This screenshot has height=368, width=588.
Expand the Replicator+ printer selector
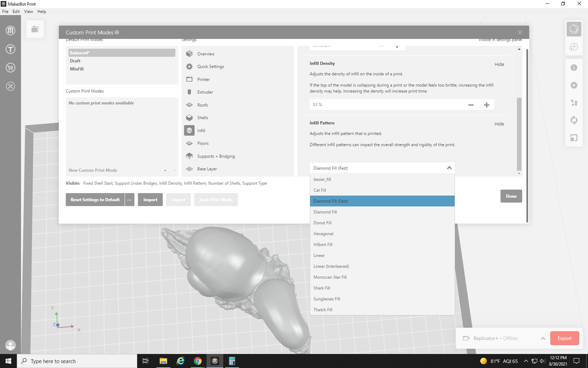pyautogui.click(x=543, y=338)
